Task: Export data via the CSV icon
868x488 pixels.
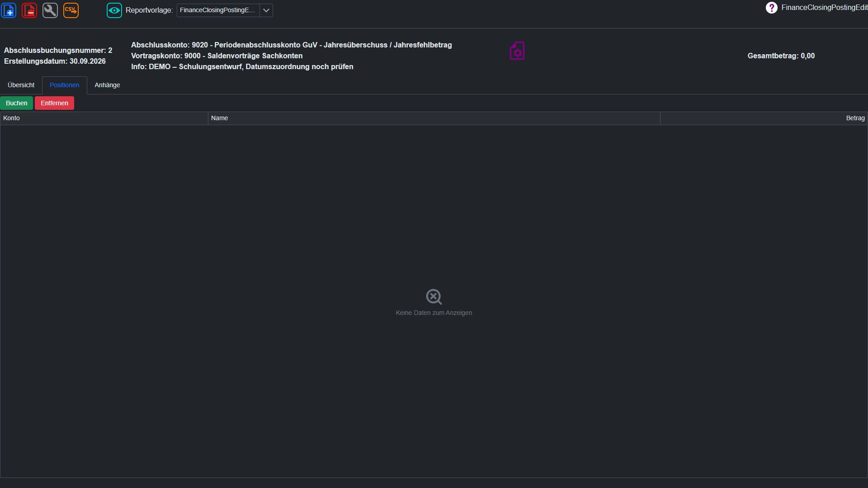Action: (71, 10)
